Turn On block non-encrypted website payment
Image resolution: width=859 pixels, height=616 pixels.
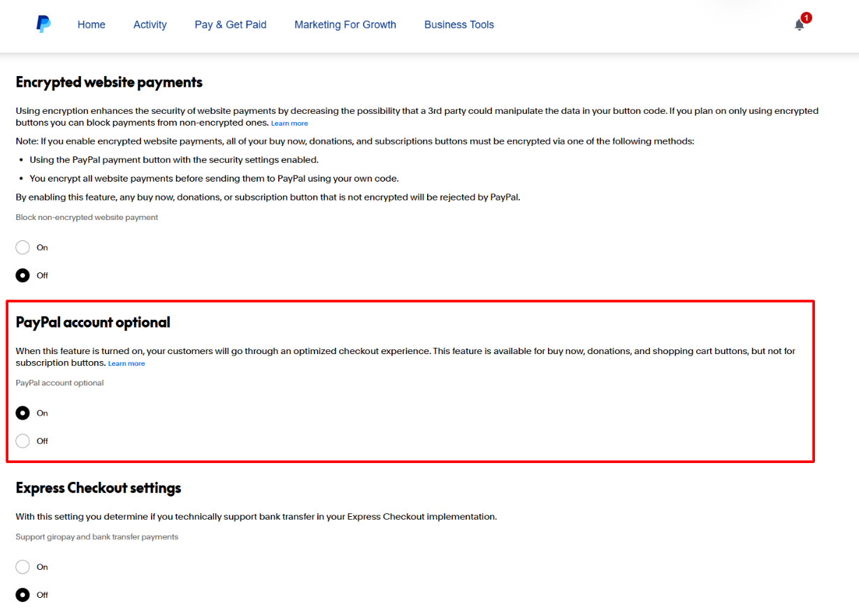[x=23, y=247]
